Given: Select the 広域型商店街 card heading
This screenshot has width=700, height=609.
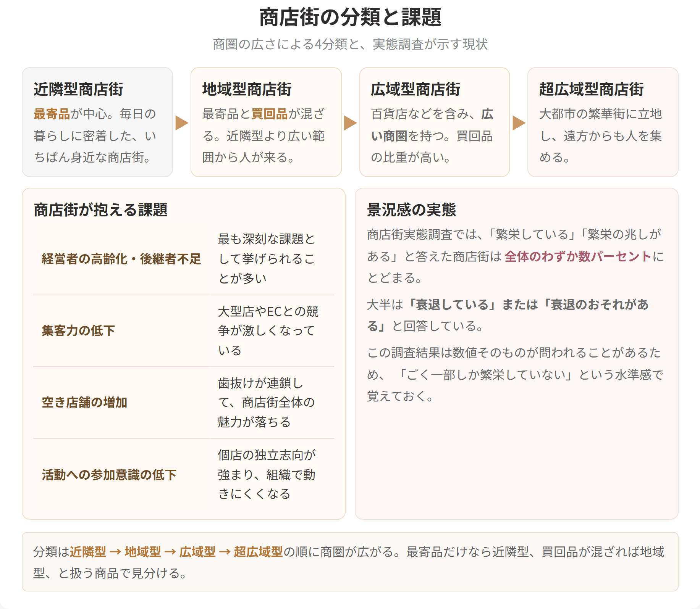Looking at the screenshot, I should [415, 89].
